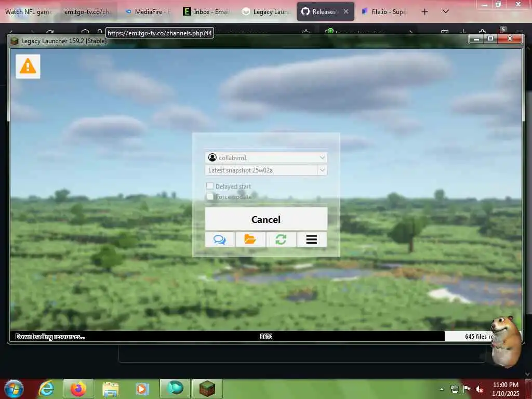
Task: Maximize the Legacy Launcher window
Action: click(x=490, y=38)
